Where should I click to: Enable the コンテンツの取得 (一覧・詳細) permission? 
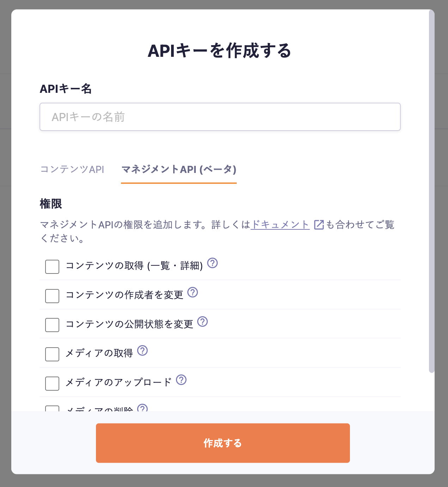click(52, 267)
